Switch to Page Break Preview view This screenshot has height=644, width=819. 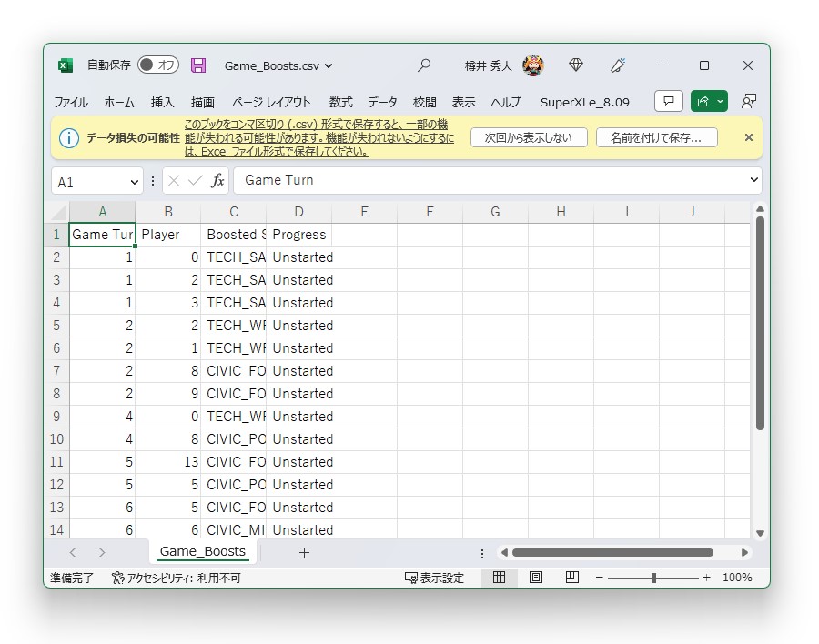point(572,578)
